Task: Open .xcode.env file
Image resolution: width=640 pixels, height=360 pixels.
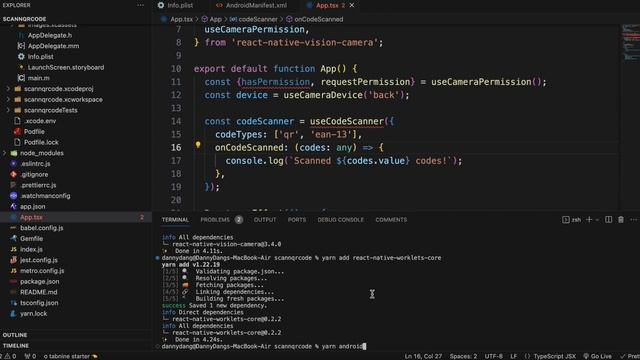Action: click(40, 121)
